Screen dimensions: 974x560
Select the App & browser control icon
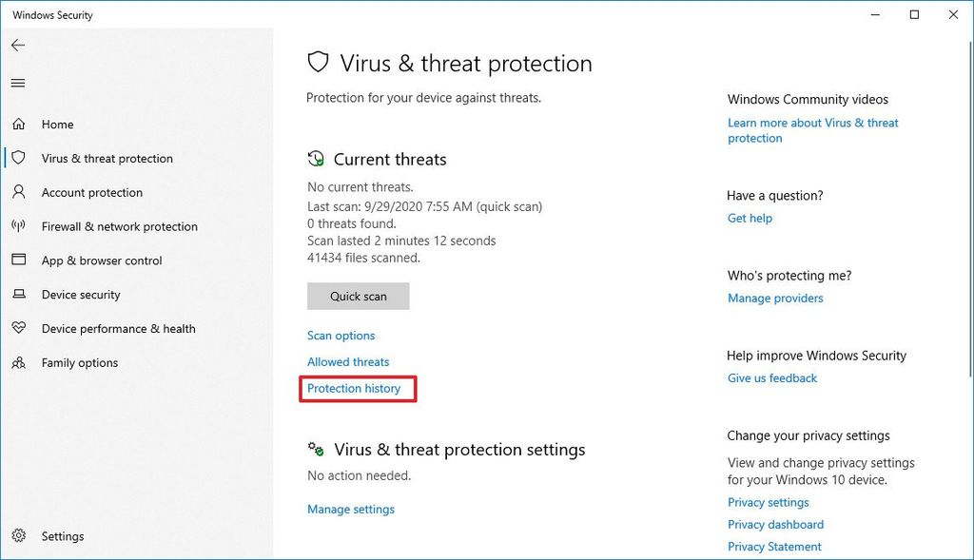(x=18, y=261)
